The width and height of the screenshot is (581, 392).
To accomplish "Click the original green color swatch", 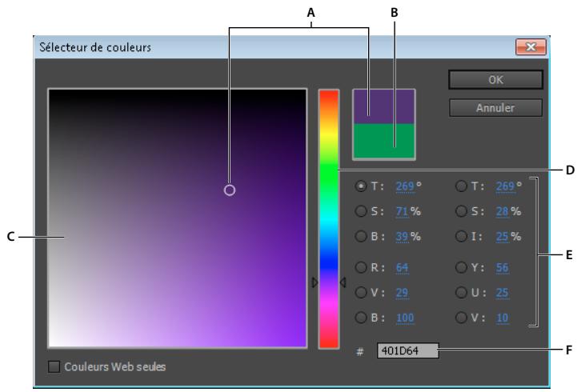I will point(384,141).
